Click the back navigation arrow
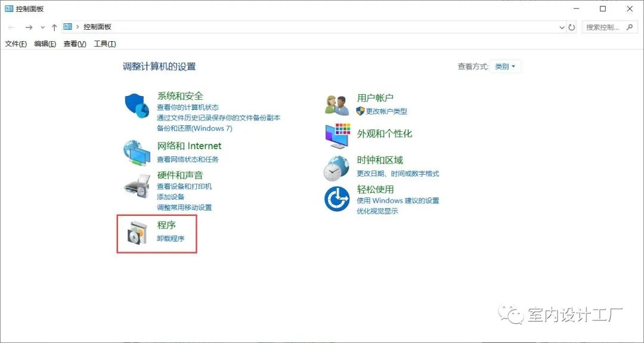The height and width of the screenshot is (343, 644). [x=11, y=27]
